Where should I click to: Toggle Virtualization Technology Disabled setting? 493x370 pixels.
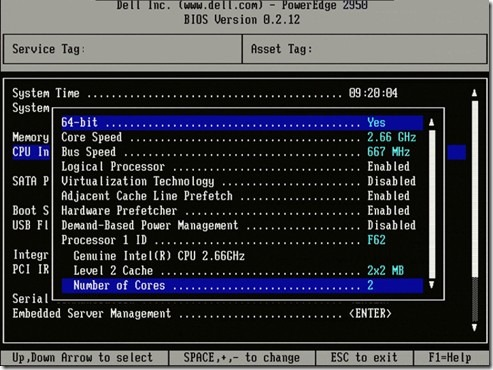[x=392, y=181]
